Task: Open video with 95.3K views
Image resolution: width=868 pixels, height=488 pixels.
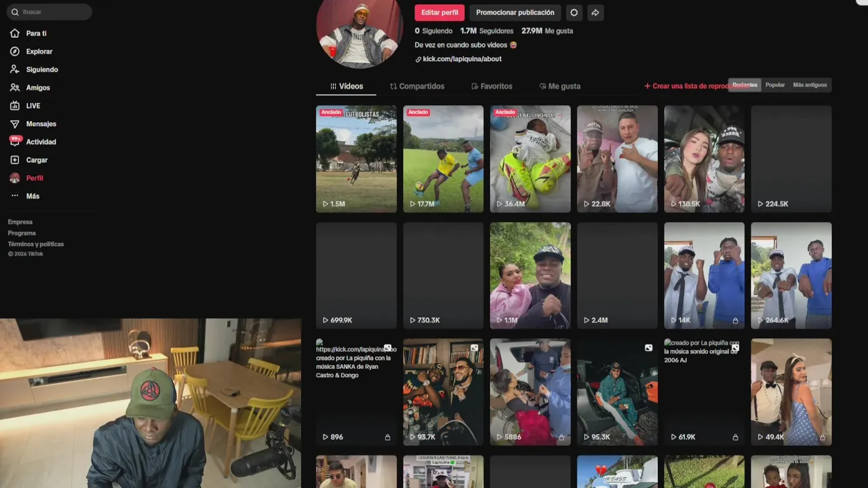Action: point(617,392)
